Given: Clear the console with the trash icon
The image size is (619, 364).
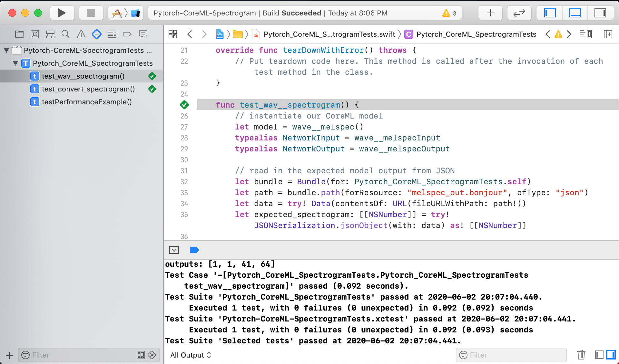Looking at the screenshot, I should (x=581, y=355).
